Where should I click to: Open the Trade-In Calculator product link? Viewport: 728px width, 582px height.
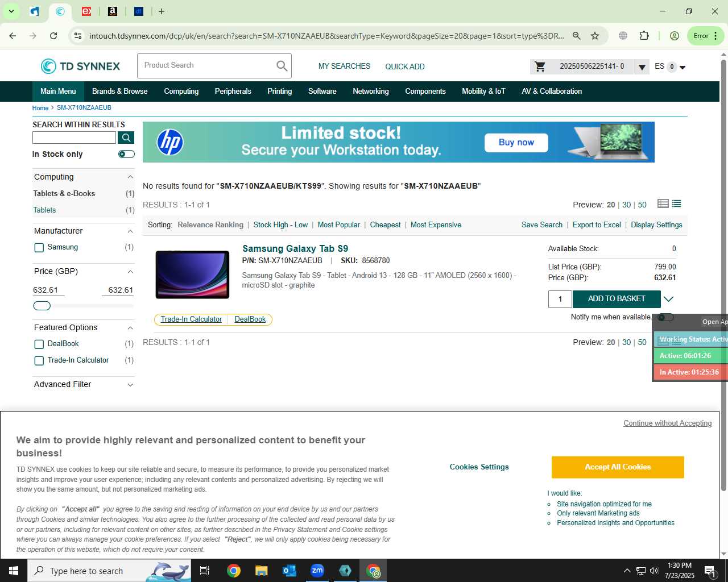(x=191, y=319)
